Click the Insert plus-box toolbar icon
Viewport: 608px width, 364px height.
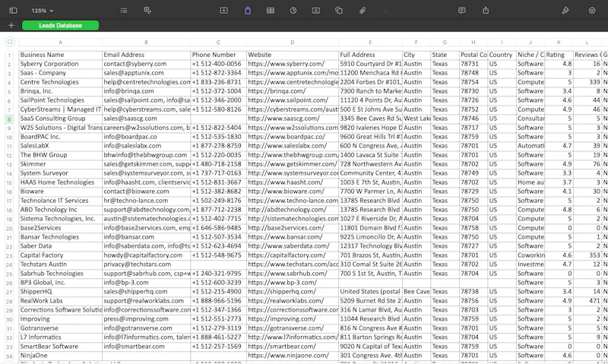click(223, 11)
